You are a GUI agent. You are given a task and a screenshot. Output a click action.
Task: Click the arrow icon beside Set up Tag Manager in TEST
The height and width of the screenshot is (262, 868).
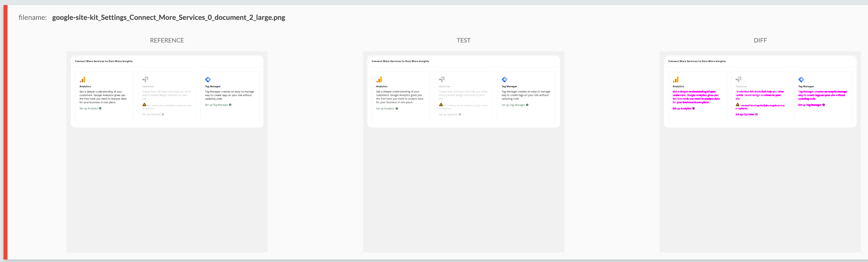tap(527, 105)
